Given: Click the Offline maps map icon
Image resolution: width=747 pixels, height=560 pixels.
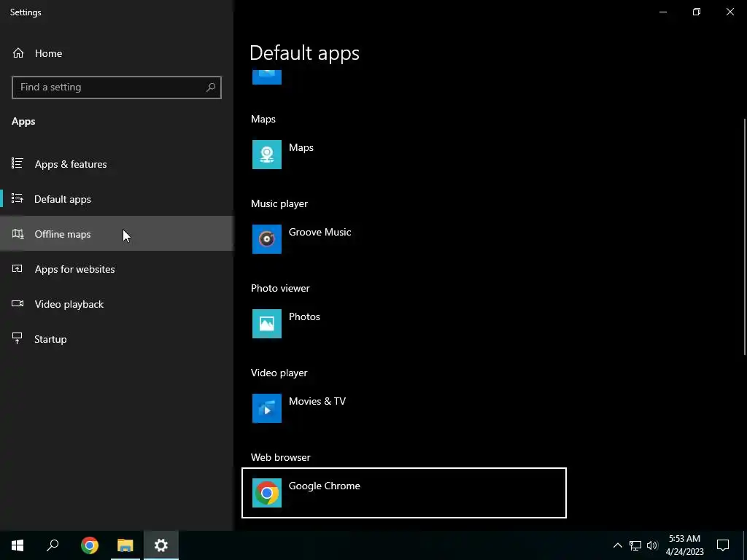Looking at the screenshot, I should 18,234.
